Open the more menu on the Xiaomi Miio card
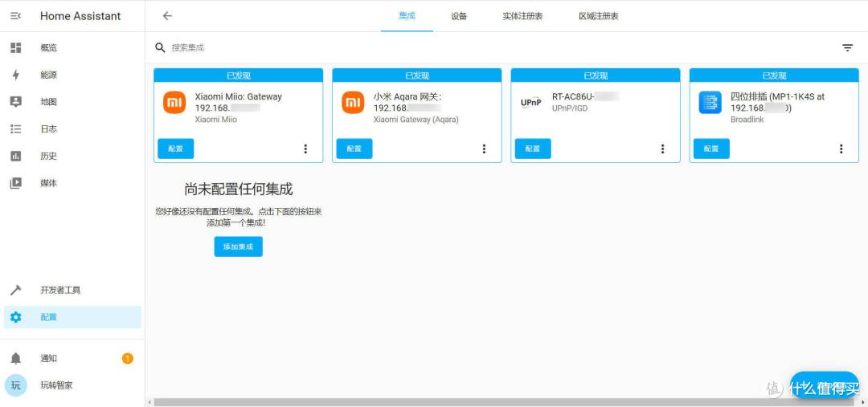The image size is (868, 407). tap(305, 149)
